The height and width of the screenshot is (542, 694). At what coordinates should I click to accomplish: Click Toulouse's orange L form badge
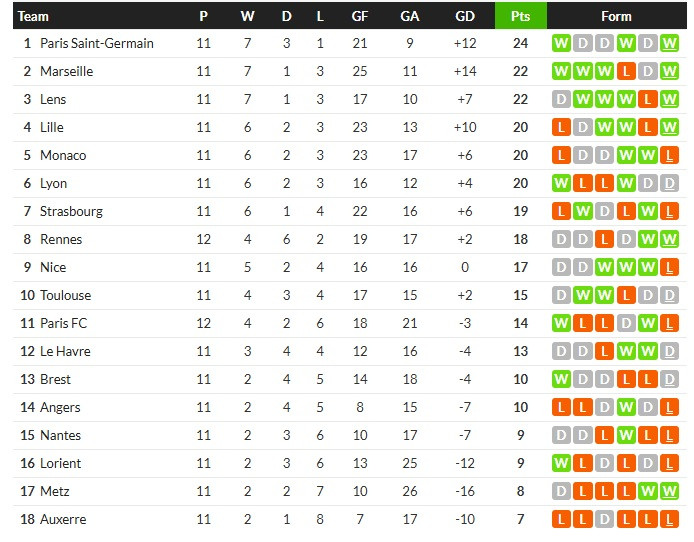[626, 296]
